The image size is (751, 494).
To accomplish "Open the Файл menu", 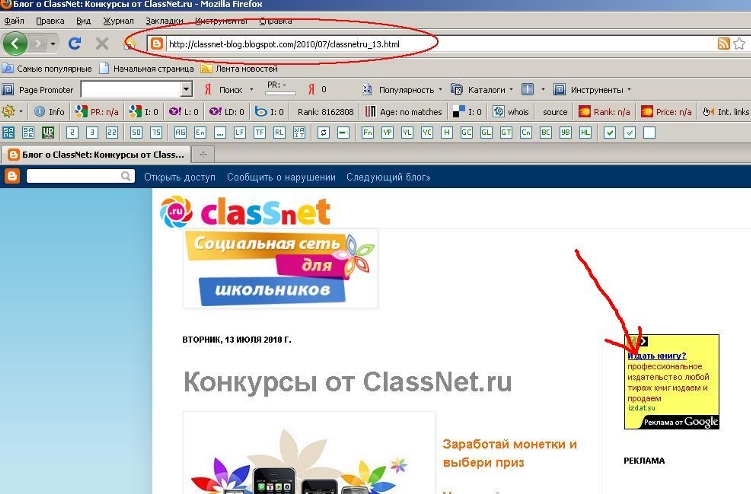I will [x=14, y=21].
